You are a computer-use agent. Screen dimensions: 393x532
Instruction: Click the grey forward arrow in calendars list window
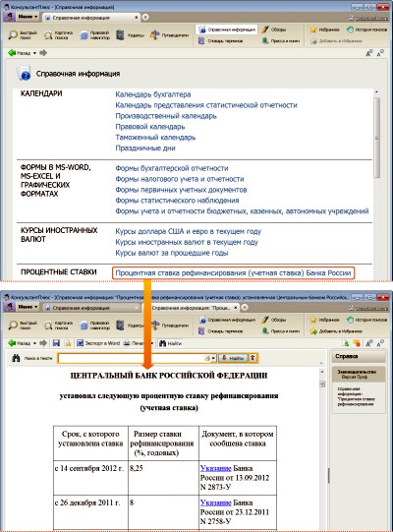pos(43,53)
